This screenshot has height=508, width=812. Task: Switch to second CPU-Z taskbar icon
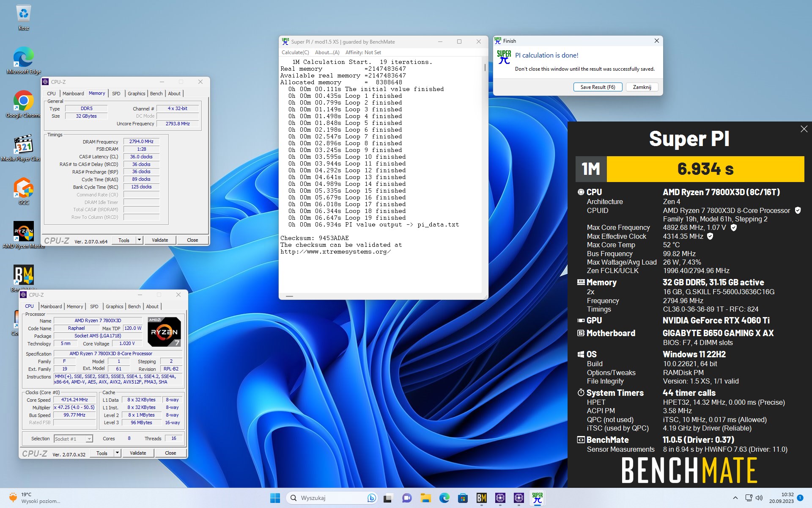518,498
